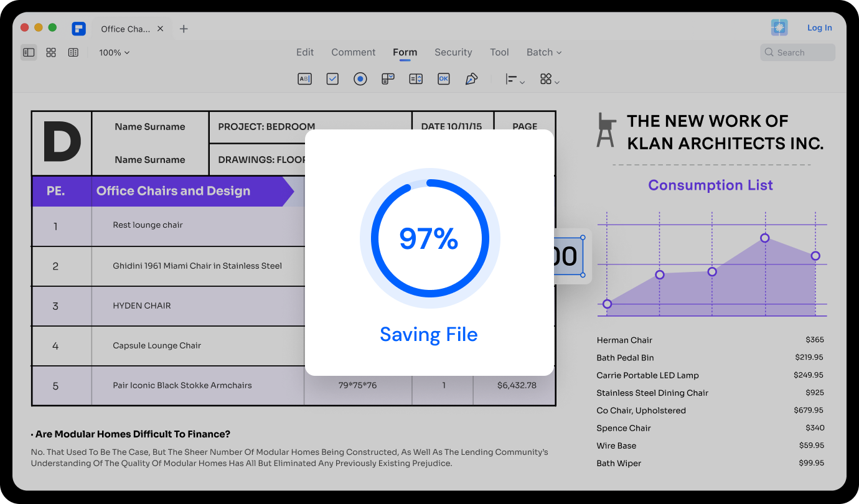
Task: Open the 100% zoom level dropdown
Action: (x=115, y=53)
